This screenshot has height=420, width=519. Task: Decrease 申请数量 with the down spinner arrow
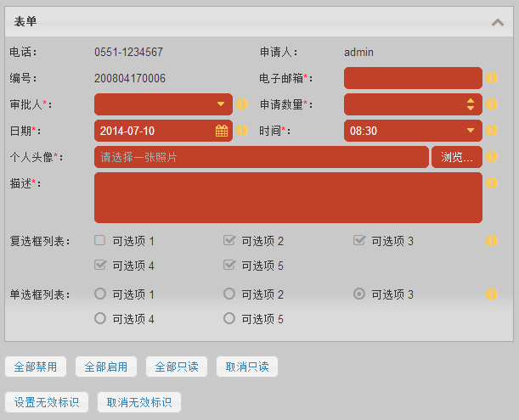(x=471, y=108)
